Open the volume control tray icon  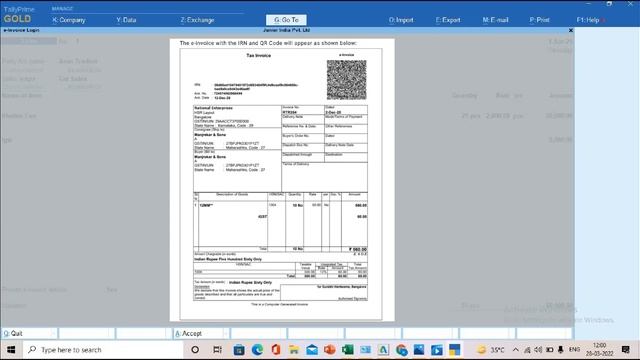[x=538, y=350]
